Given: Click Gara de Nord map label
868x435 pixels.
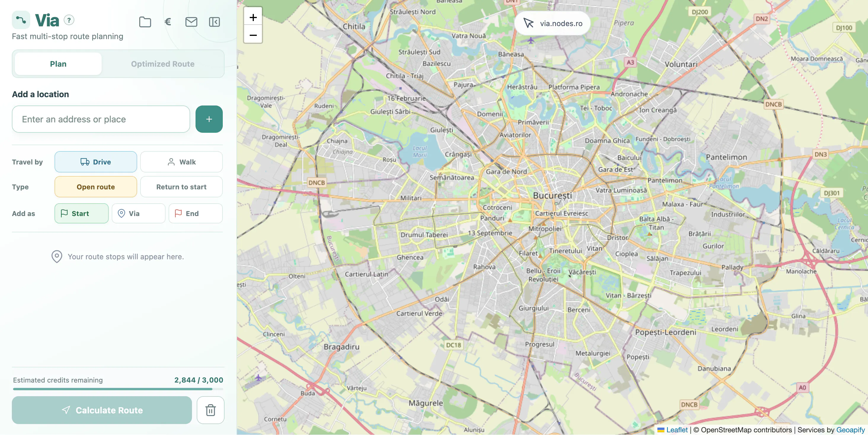Looking at the screenshot, I should click(x=506, y=172).
